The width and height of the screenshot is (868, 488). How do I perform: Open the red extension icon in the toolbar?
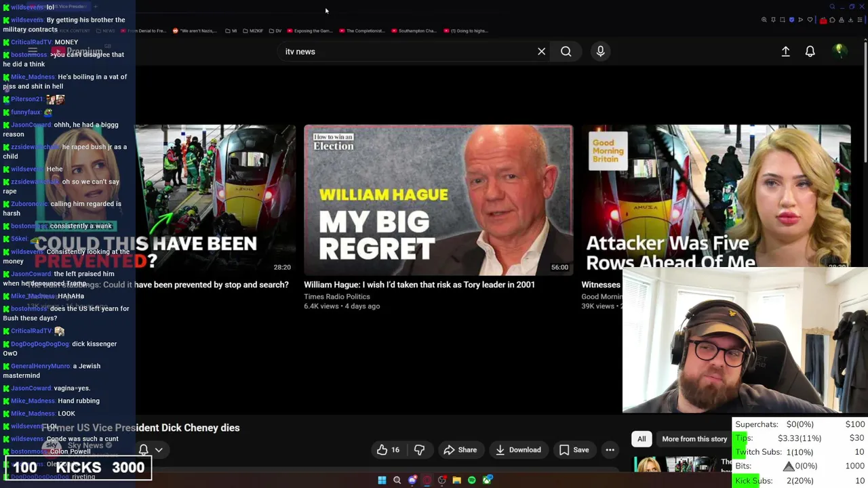pos(823,20)
